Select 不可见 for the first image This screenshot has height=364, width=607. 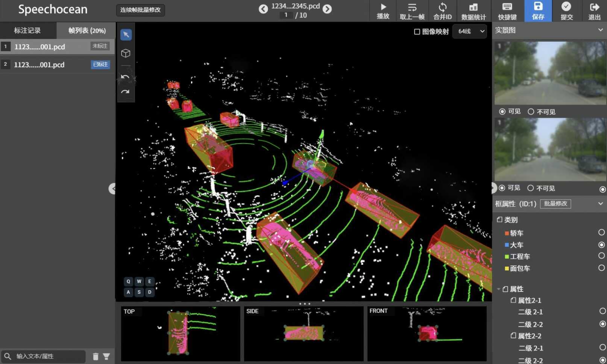click(531, 112)
